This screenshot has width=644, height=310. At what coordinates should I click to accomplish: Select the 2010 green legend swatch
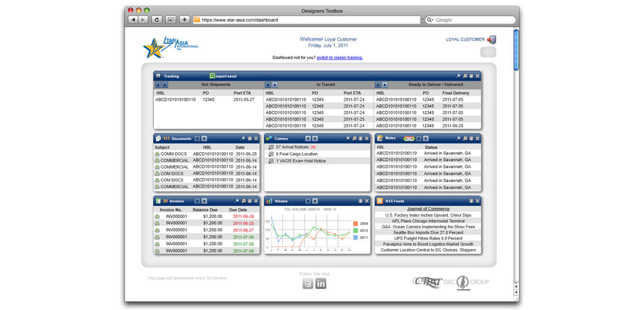click(x=355, y=230)
